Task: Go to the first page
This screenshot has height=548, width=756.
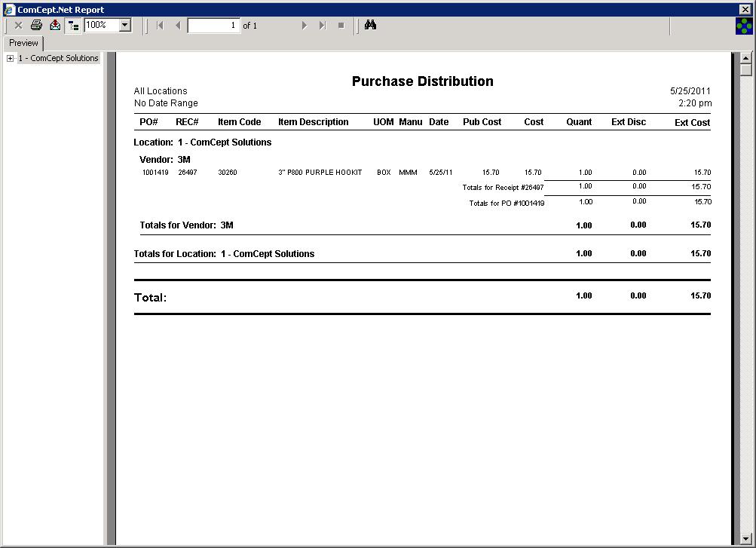Action: pos(160,25)
